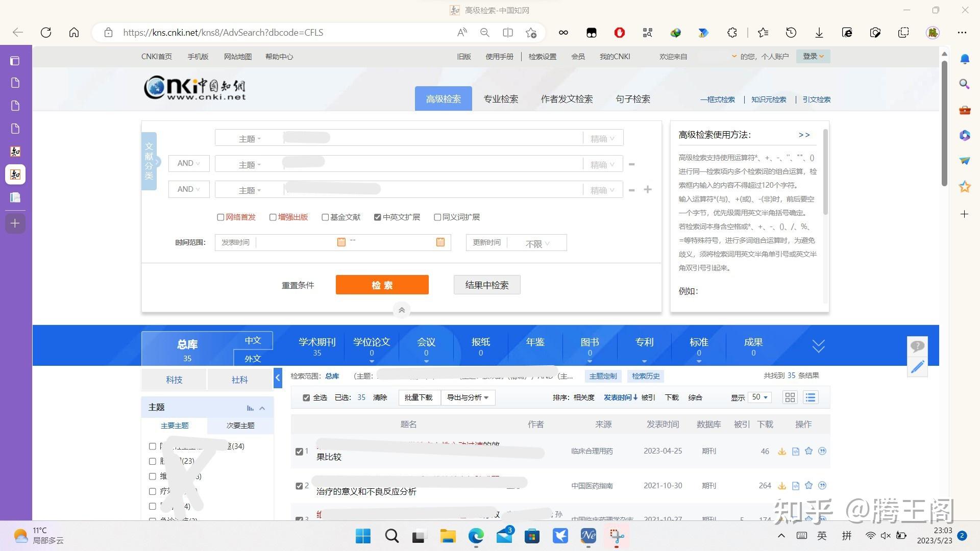980x551 pixels.
Task: Open the first search-row date picker calendar
Action: click(x=341, y=242)
